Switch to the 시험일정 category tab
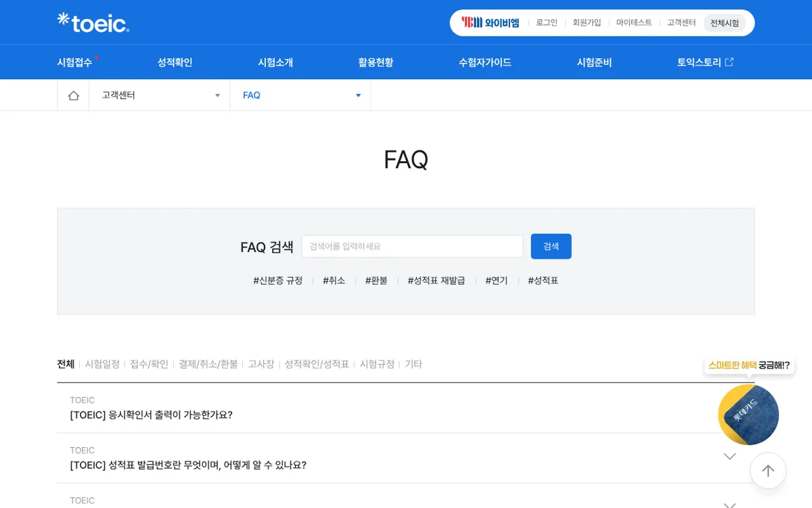The image size is (812, 508). (x=102, y=364)
